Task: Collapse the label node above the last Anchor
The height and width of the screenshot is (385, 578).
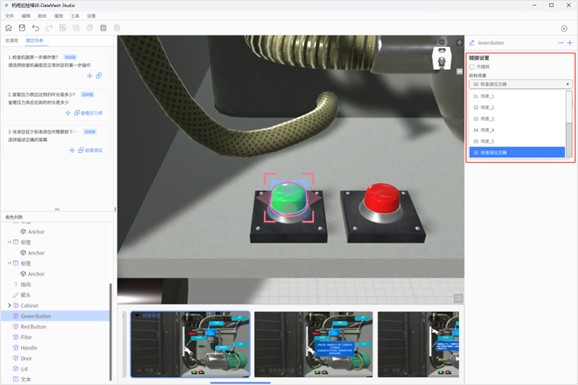Action: click(10, 263)
